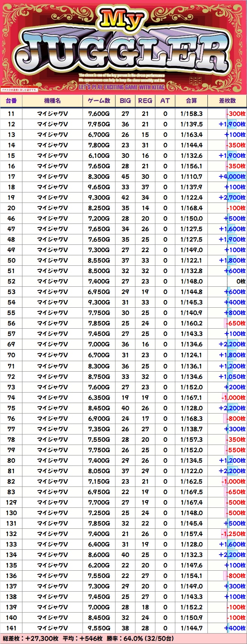Click the 9,550G game count
The image size is (247, 644).
point(99,628)
